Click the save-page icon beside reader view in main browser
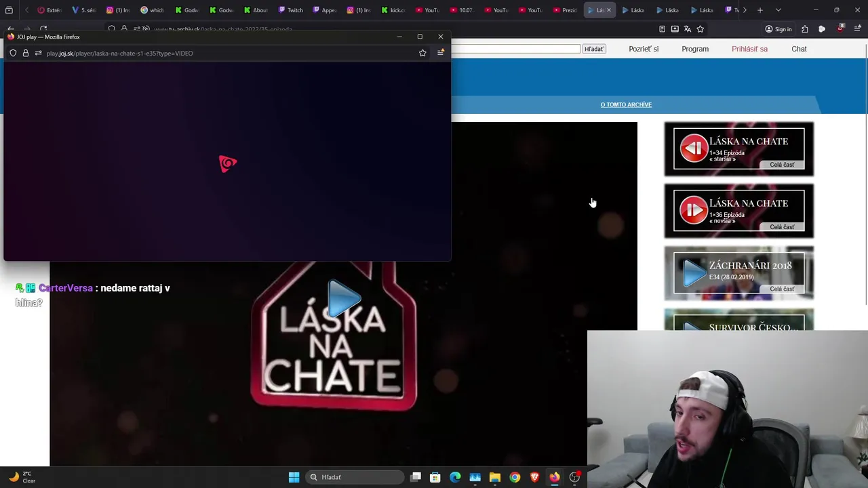The width and height of the screenshot is (868, 488). (675, 29)
